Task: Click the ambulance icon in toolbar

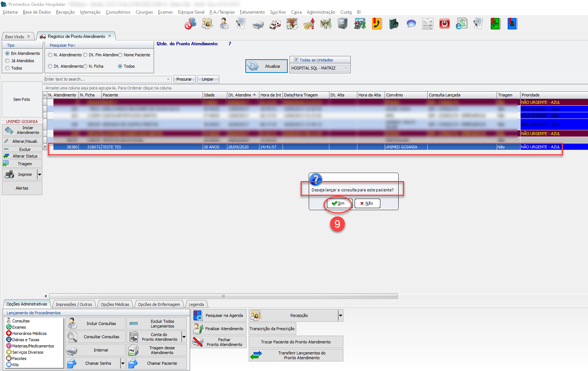Action: pos(275,24)
